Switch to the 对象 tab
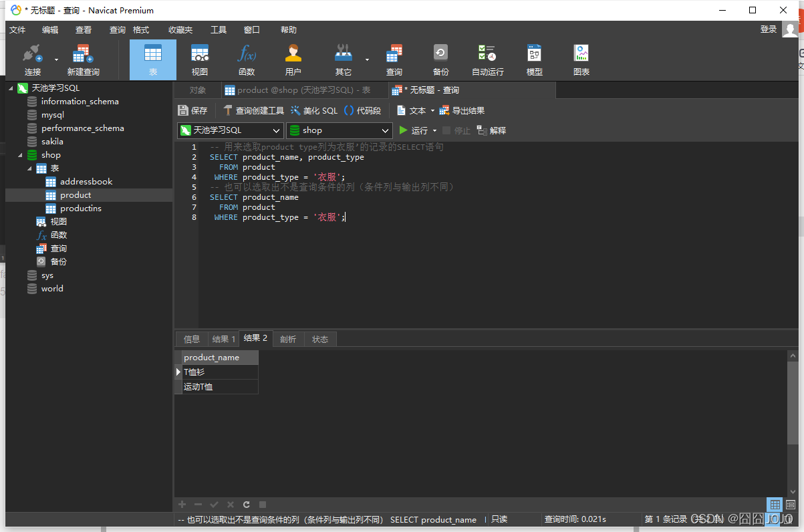The height and width of the screenshot is (532, 804). tap(198, 90)
